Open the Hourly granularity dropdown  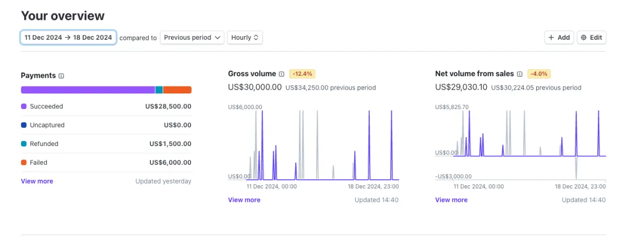coord(245,38)
